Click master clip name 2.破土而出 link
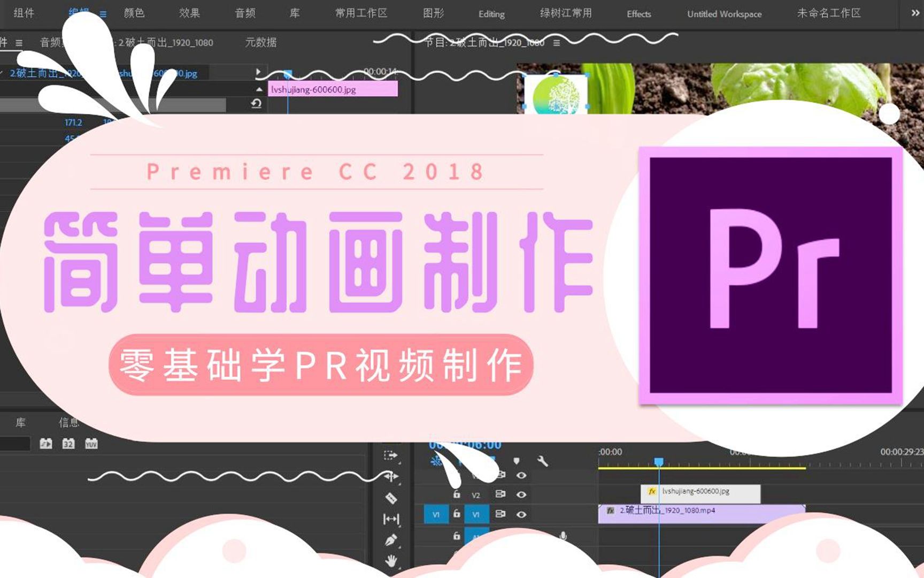The width and height of the screenshot is (924, 578). (45, 73)
